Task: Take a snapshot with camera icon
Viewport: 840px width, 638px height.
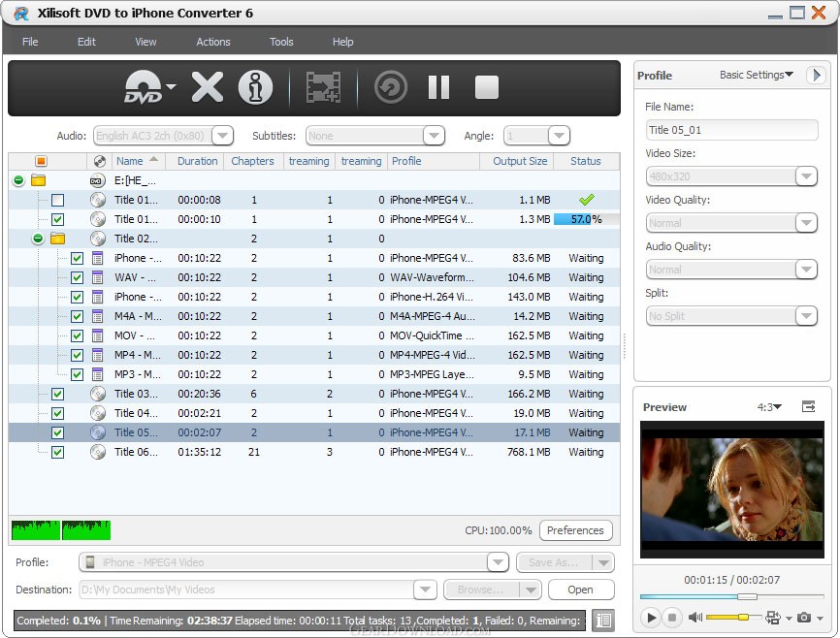Action: 803,618
